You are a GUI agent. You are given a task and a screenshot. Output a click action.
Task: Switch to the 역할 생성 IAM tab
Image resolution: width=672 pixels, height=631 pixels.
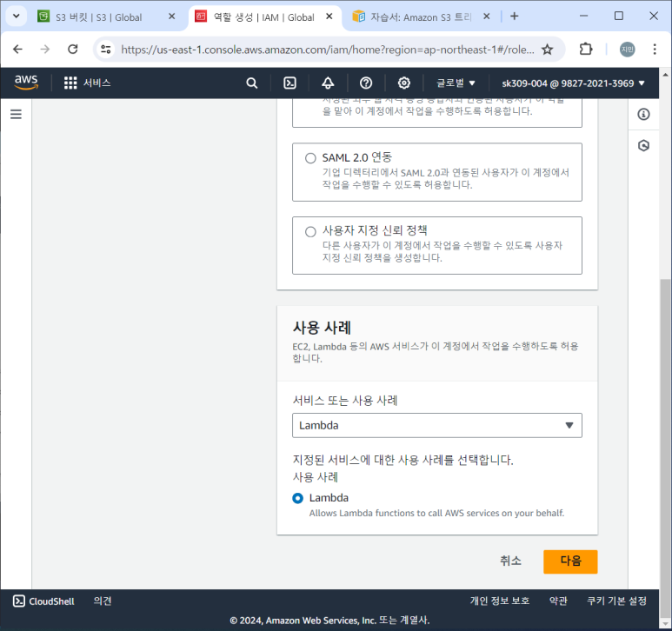pyautogui.click(x=264, y=17)
